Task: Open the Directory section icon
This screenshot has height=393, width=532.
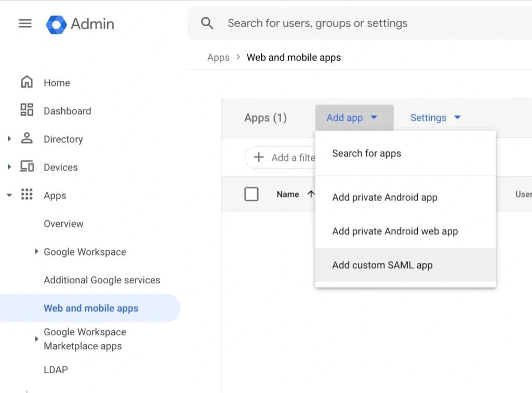Action: tap(26, 139)
